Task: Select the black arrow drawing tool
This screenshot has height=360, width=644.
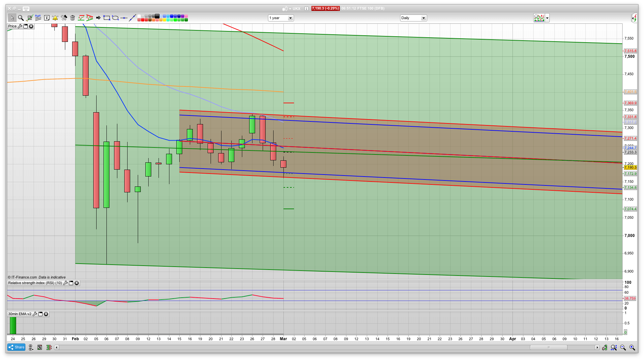Action: [x=98, y=18]
